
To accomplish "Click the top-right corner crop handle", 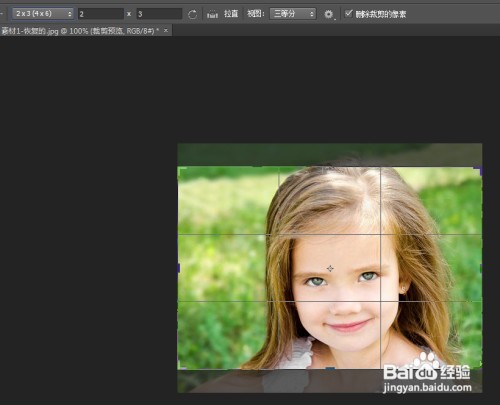I will click(478, 171).
